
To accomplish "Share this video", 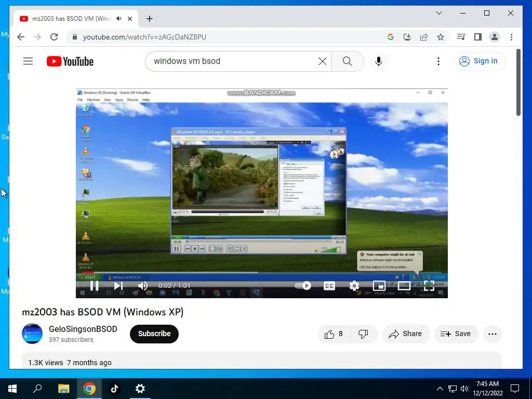I will coord(406,334).
